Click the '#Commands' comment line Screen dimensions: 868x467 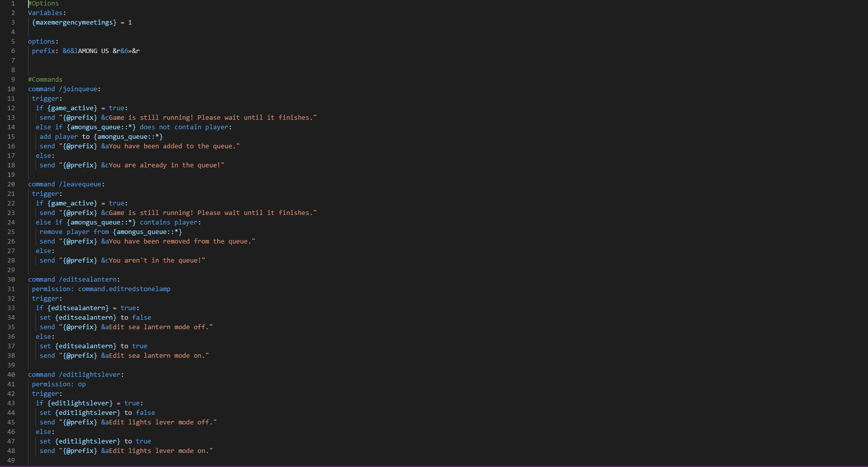click(x=45, y=80)
